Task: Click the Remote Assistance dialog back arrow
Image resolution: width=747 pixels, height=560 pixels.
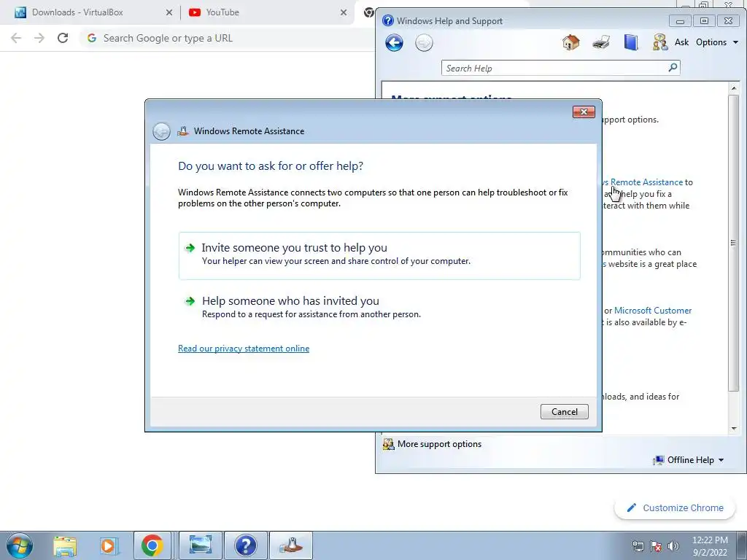Action: click(x=161, y=131)
